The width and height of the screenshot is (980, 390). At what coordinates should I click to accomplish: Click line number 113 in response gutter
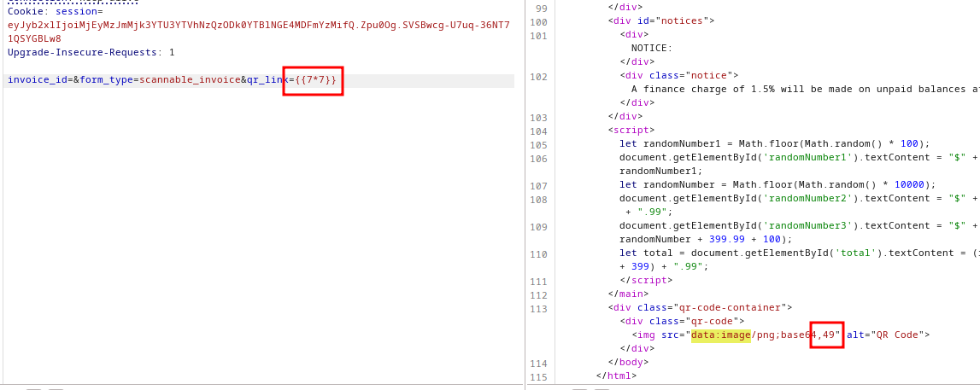537,308
